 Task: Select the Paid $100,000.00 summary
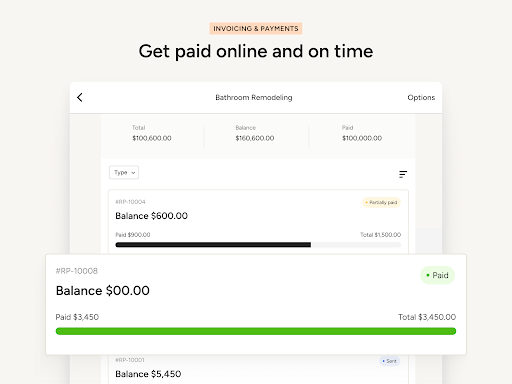[362, 133]
